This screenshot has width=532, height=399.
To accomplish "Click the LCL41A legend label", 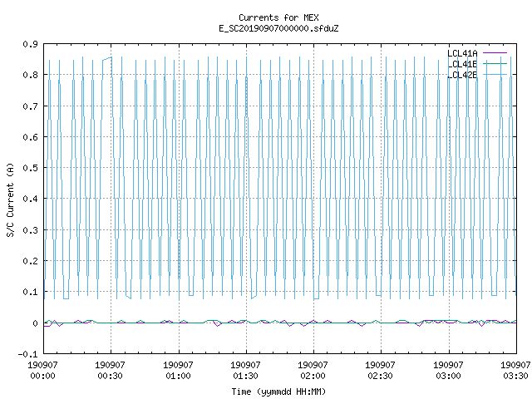I will click(462, 53).
